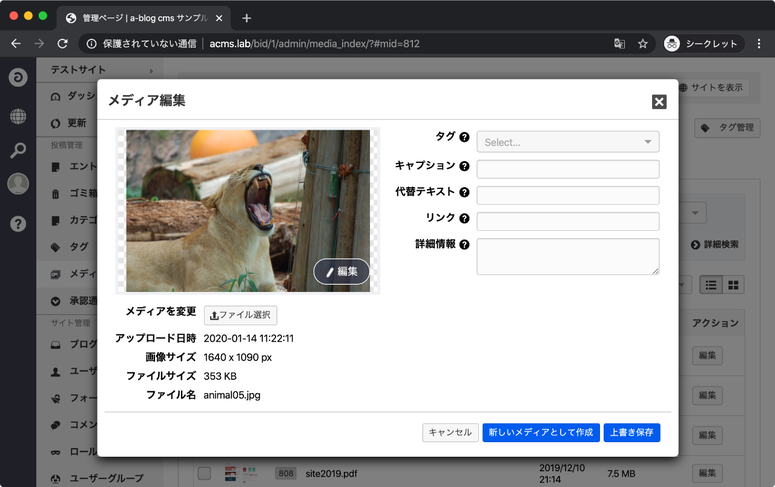Click help icon beside 詳細情報 label
775x487 pixels.
pos(464,244)
